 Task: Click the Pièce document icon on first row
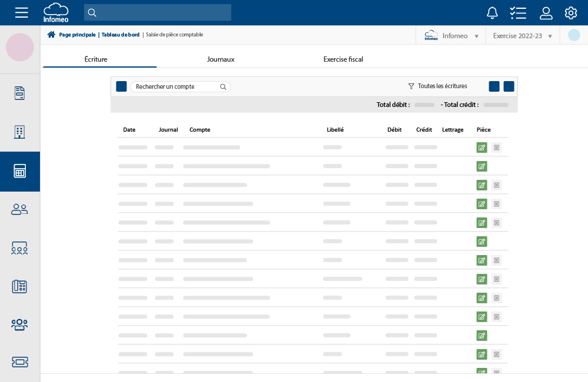click(496, 148)
